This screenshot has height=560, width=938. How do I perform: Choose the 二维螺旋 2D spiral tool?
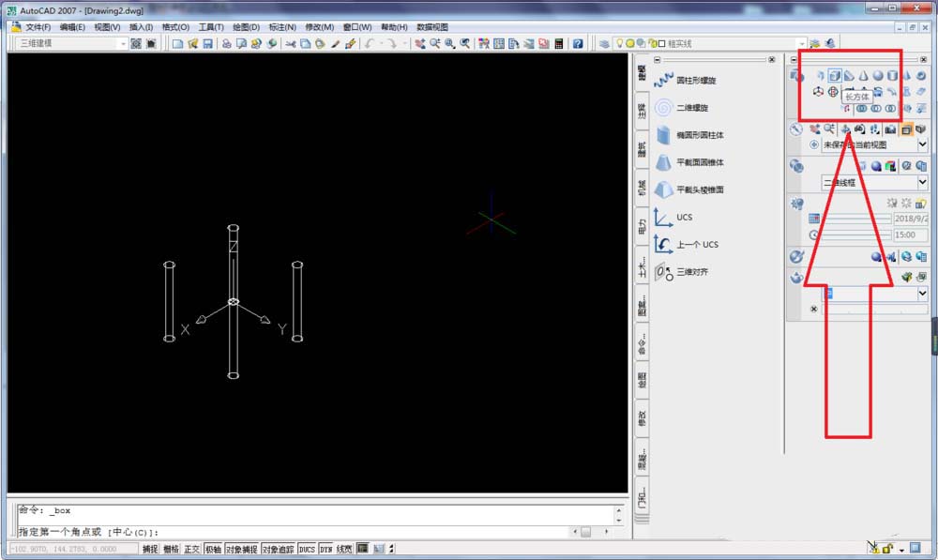662,108
